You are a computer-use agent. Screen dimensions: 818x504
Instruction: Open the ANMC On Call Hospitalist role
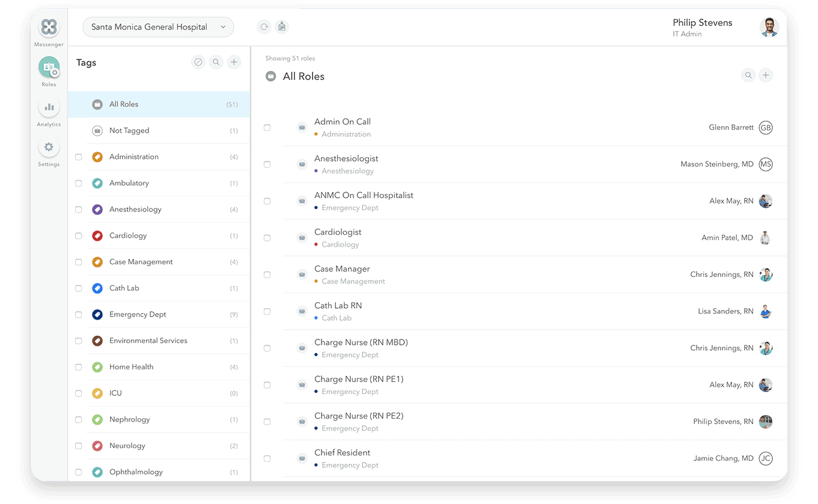(x=364, y=195)
